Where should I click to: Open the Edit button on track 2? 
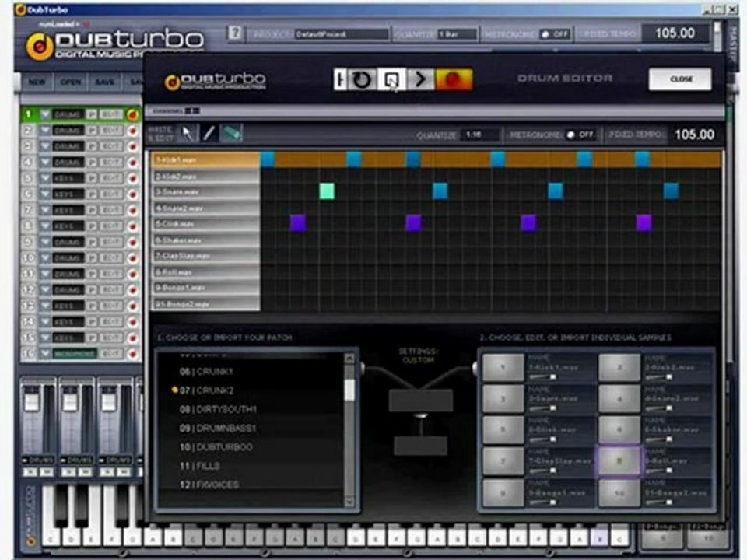(x=111, y=131)
